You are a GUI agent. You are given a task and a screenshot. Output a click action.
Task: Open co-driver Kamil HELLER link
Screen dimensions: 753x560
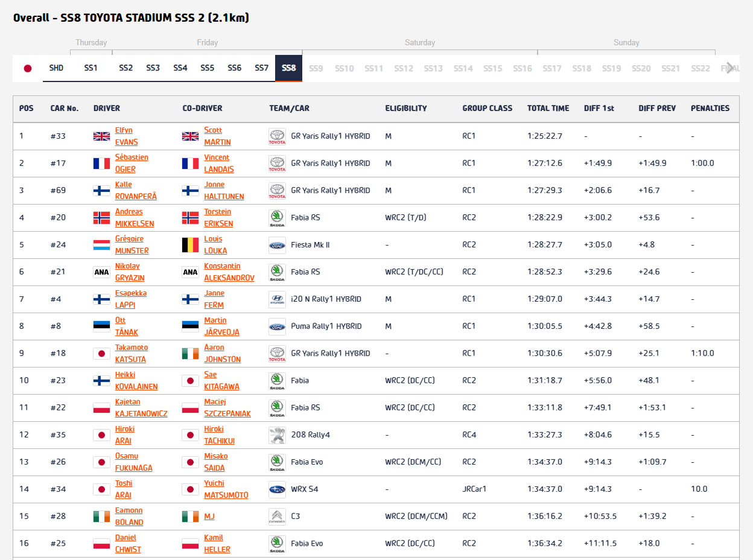tap(217, 544)
